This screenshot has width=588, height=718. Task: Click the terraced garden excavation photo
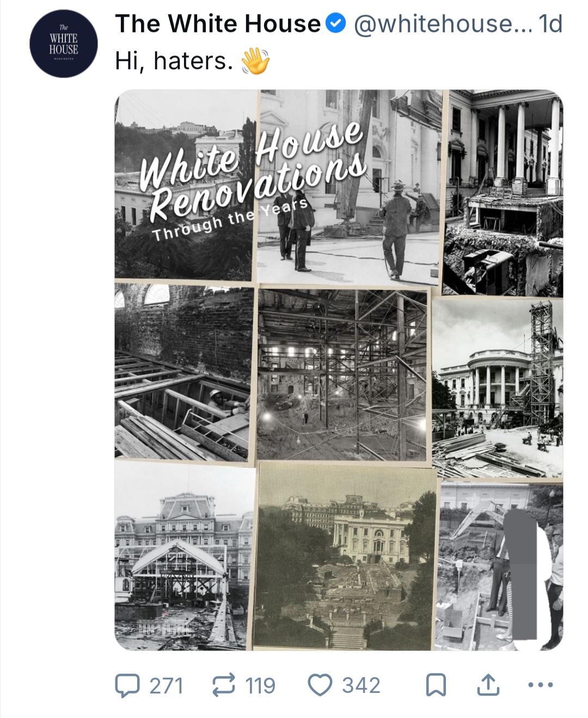(x=346, y=556)
